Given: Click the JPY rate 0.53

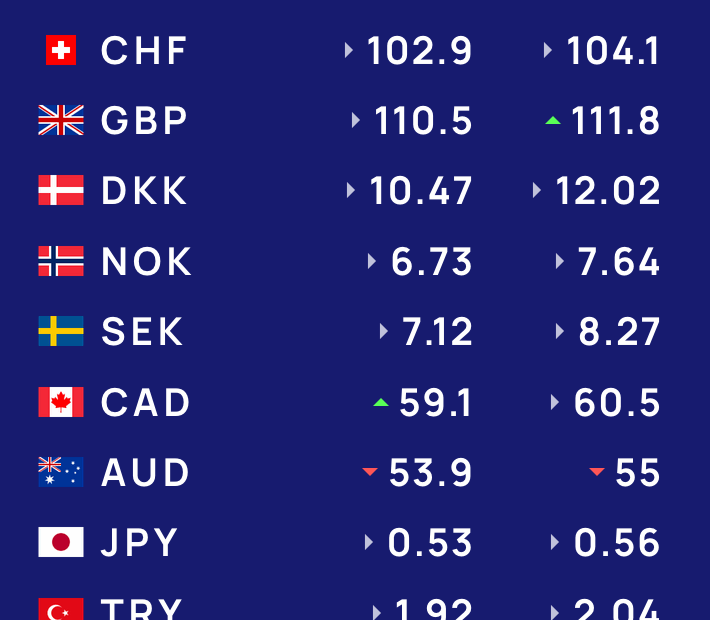Looking at the screenshot, I should 430,543.
